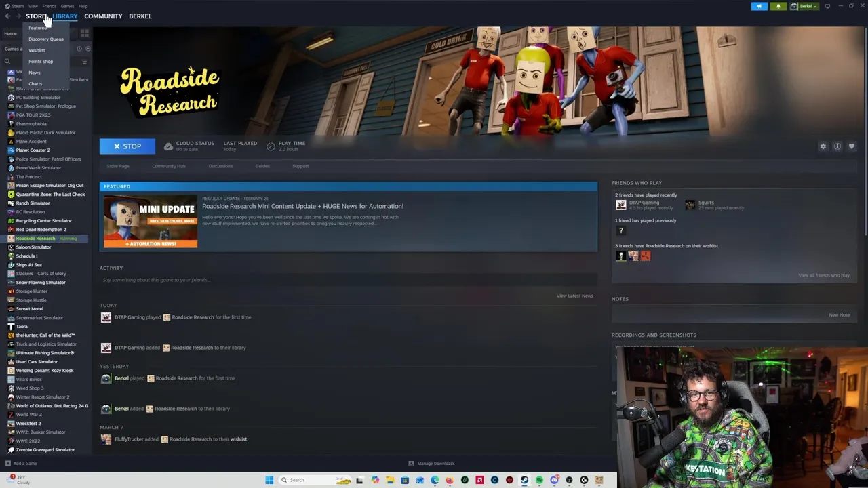Image resolution: width=868 pixels, height=488 pixels.
Task: Stop the running Roadside Research game
Action: (x=127, y=146)
